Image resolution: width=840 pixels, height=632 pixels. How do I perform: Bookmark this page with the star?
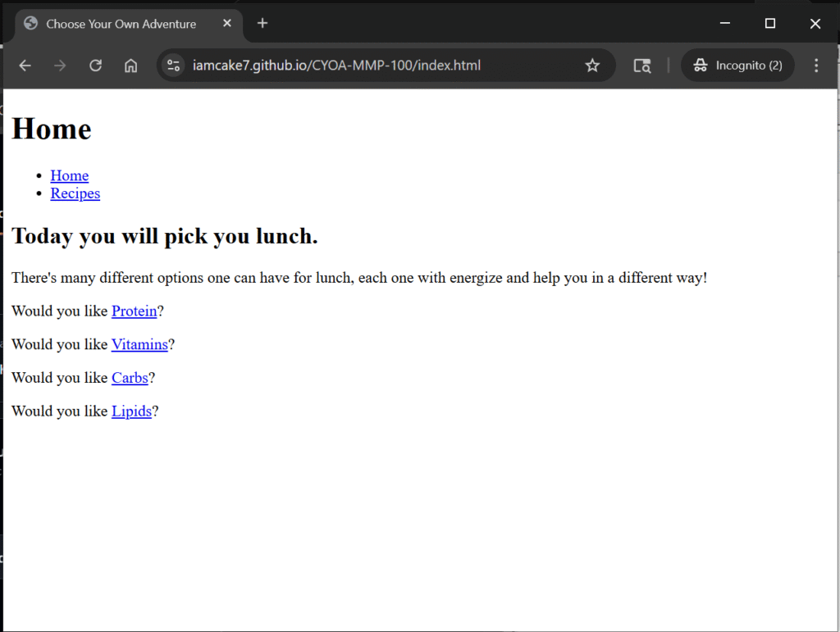(x=592, y=66)
